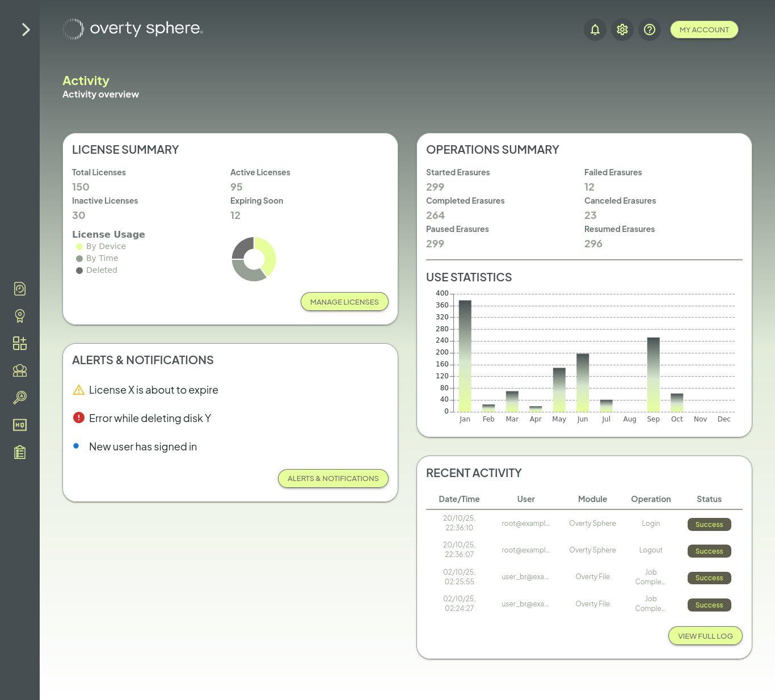Open the Users group icon in sidebar
Image resolution: width=775 pixels, height=700 pixels.
19,370
